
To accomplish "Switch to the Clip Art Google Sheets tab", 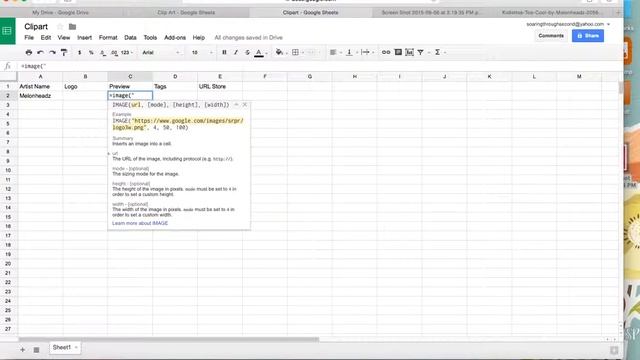I will pos(186,13).
